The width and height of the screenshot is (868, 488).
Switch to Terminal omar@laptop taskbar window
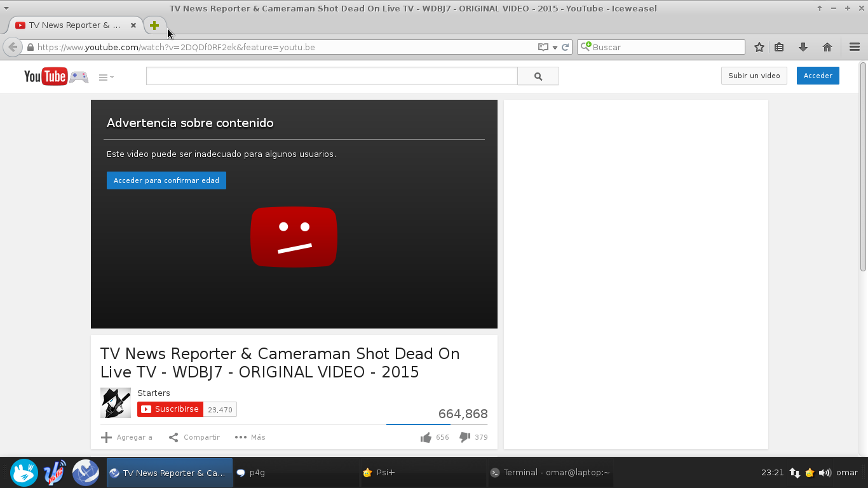click(550, 473)
